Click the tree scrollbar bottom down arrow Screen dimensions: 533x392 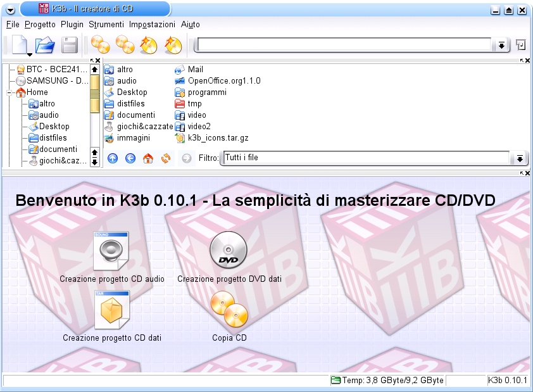point(94,163)
